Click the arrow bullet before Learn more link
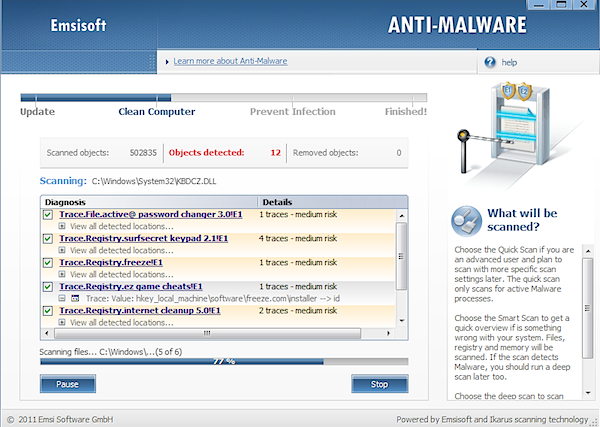The image size is (600, 427). pos(167,62)
